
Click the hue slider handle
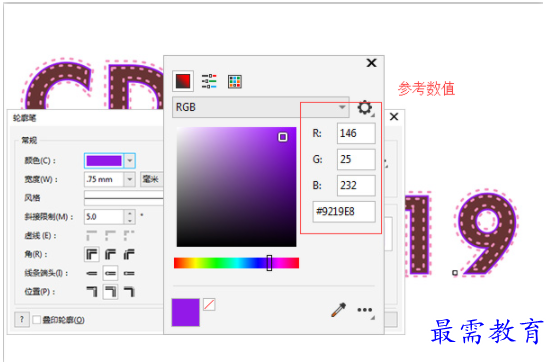(269, 263)
